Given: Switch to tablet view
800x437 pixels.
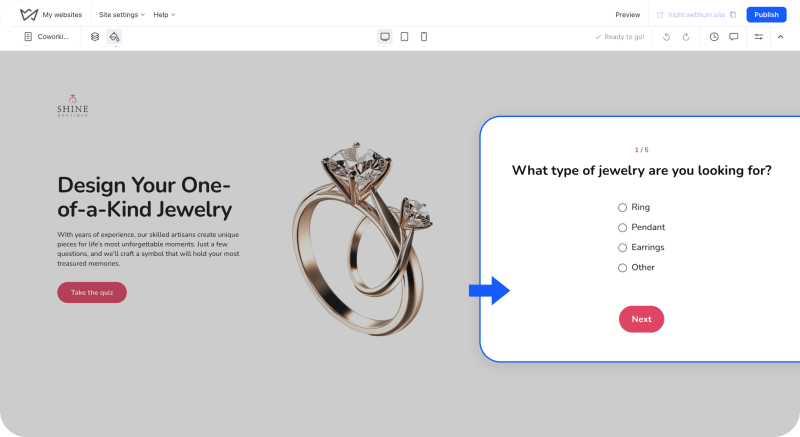Looking at the screenshot, I should click(405, 37).
